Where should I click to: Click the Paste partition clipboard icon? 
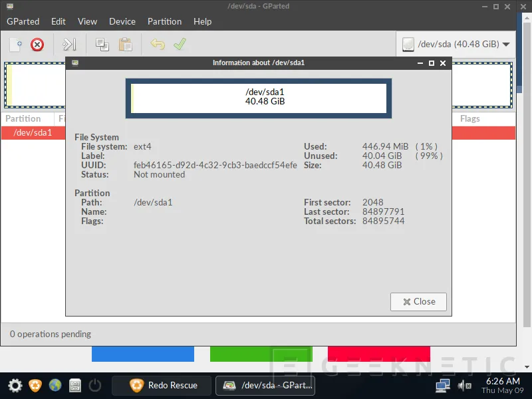[x=125, y=45]
